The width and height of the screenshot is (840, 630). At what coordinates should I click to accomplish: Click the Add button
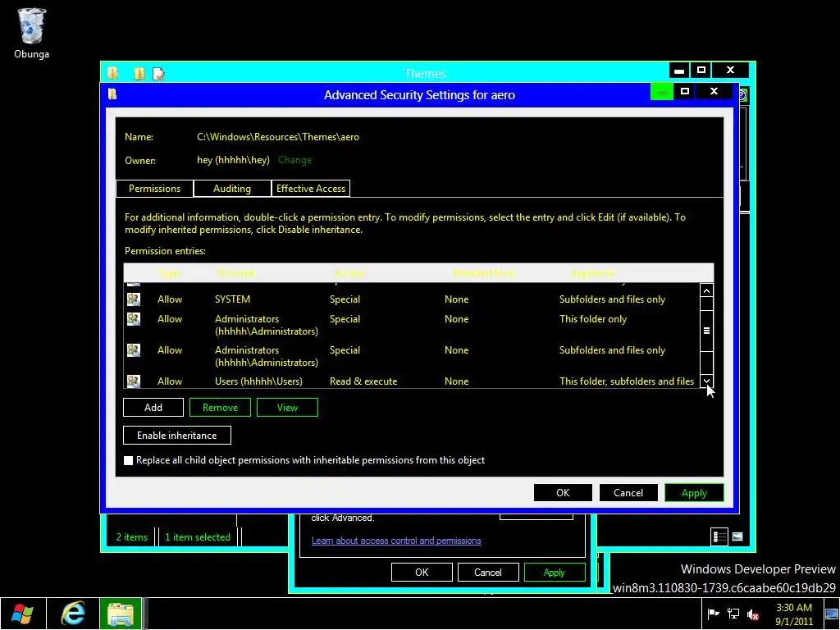click(153, 407)
